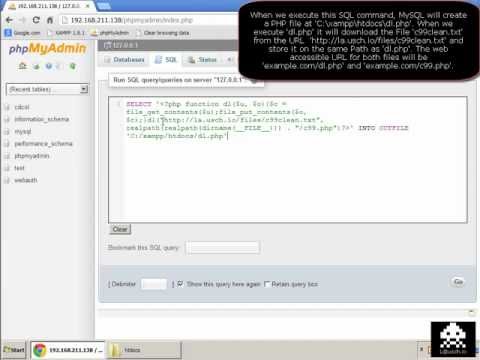Open the phpMyAdmin home icon in sidebar
This screenshot has width=480, height=360.
[23, 66]
